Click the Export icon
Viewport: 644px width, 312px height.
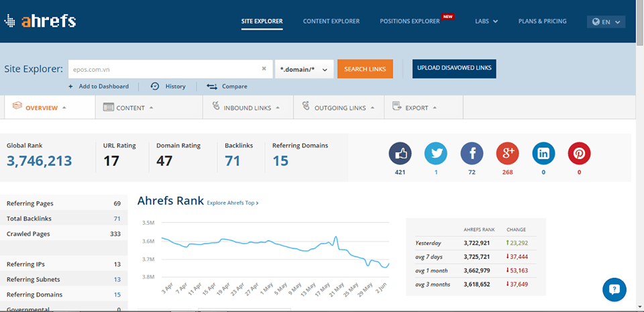tap(396, 106)
